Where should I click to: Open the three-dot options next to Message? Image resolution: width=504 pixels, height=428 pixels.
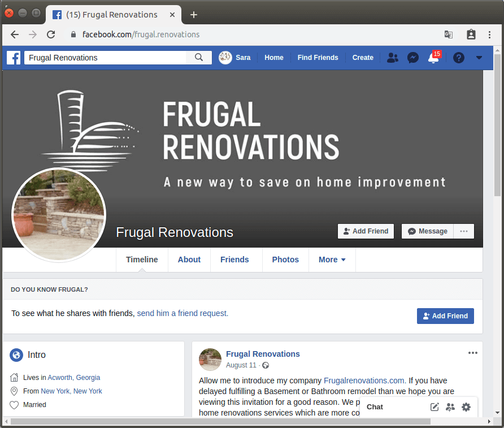click(x=464, y=231)
